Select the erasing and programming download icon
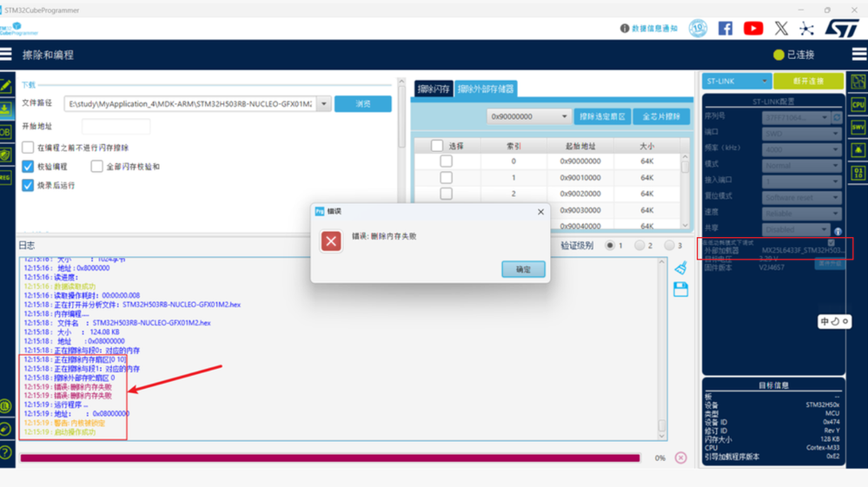 coord(5,109)
